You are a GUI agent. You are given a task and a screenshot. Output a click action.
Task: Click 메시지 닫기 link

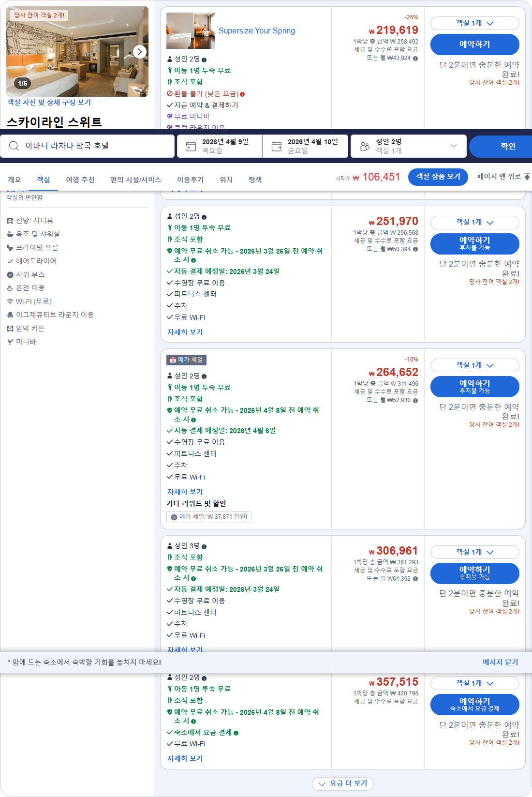[x=500, y=662]
